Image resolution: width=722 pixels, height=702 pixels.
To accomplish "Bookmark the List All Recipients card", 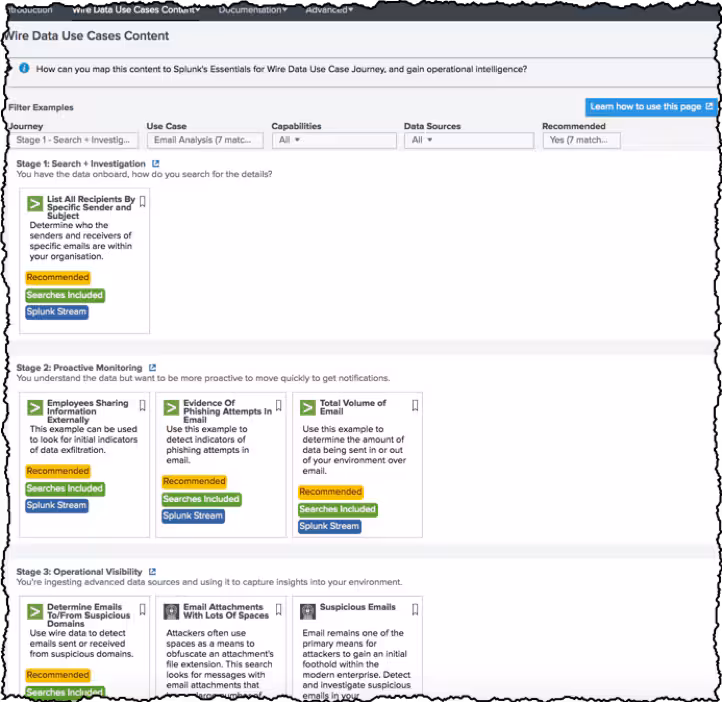I will 143,202.
